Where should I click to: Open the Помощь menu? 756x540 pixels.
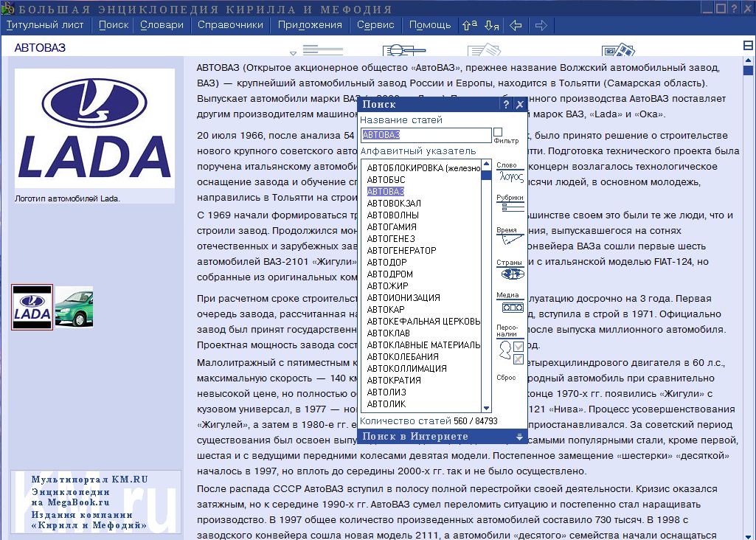coord(430,25)
